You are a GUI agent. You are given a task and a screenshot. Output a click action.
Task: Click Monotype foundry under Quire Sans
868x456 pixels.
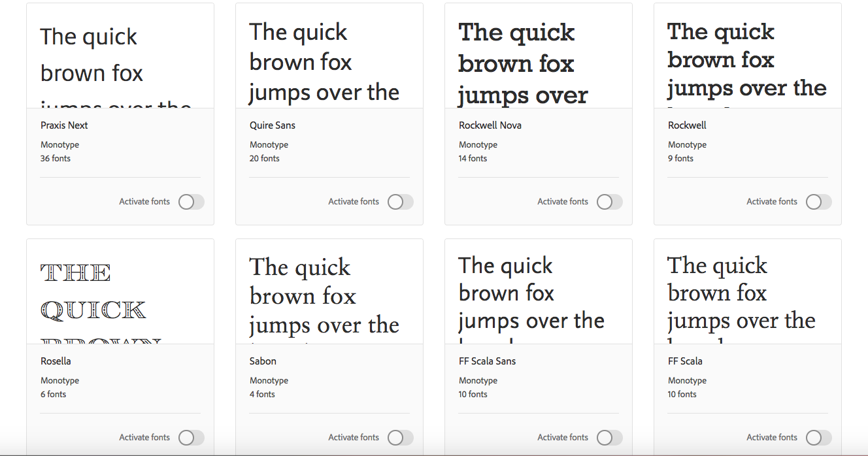(x=269, y=145)
